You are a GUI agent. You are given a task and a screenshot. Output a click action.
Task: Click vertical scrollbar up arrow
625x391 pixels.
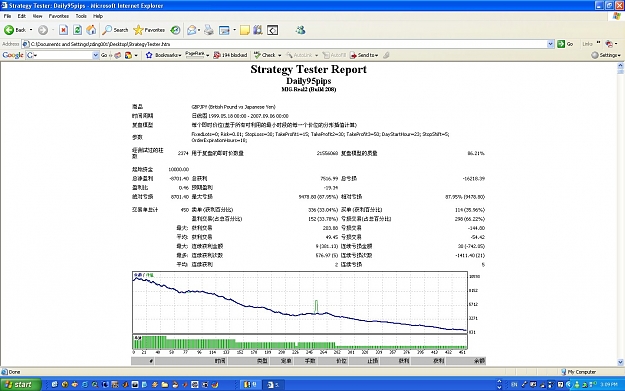click(621, 65)
